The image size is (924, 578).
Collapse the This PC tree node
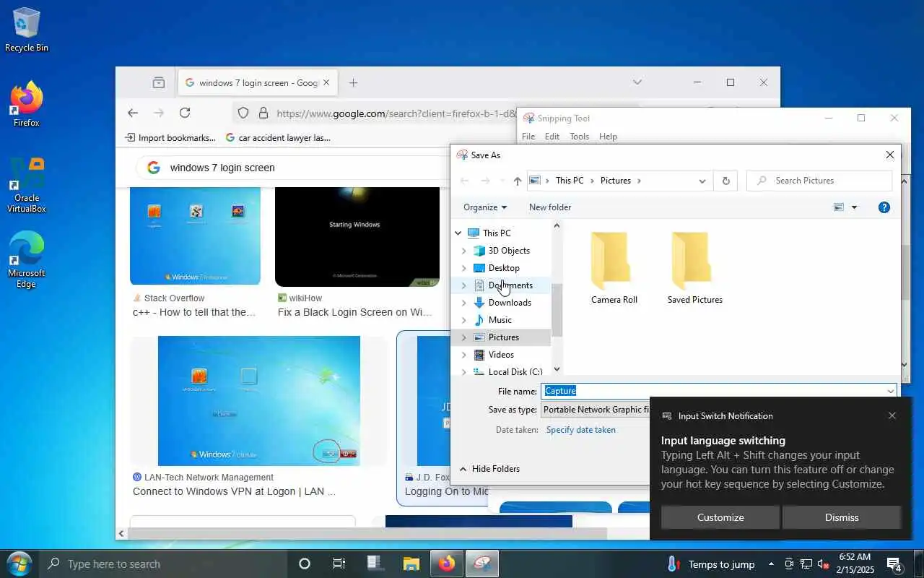(x=458, y=233)
